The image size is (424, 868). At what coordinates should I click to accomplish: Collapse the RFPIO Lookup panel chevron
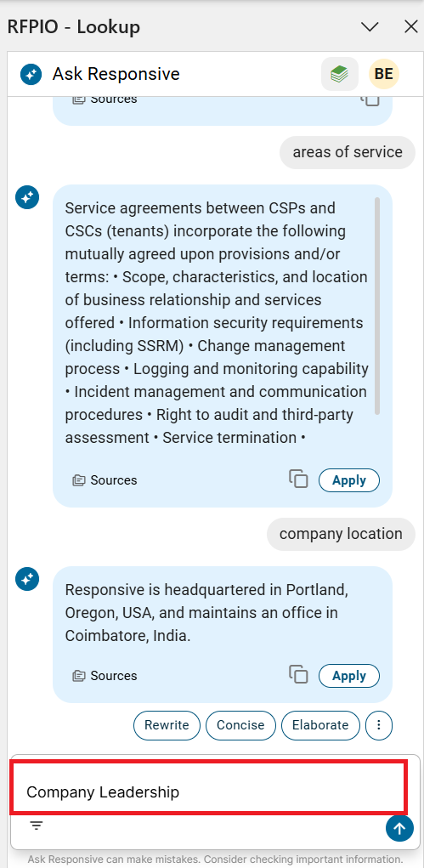[370, 26]
